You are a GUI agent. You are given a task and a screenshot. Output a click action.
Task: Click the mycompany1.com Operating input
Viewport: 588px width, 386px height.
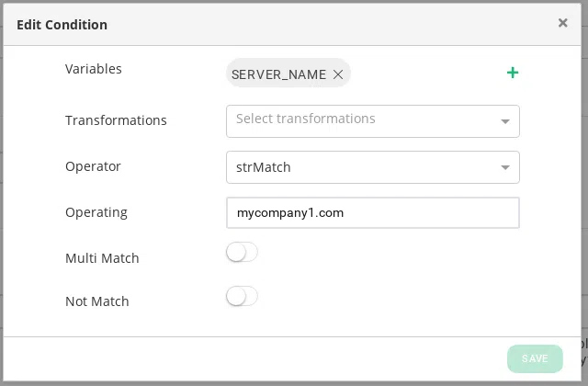point(372,212)
